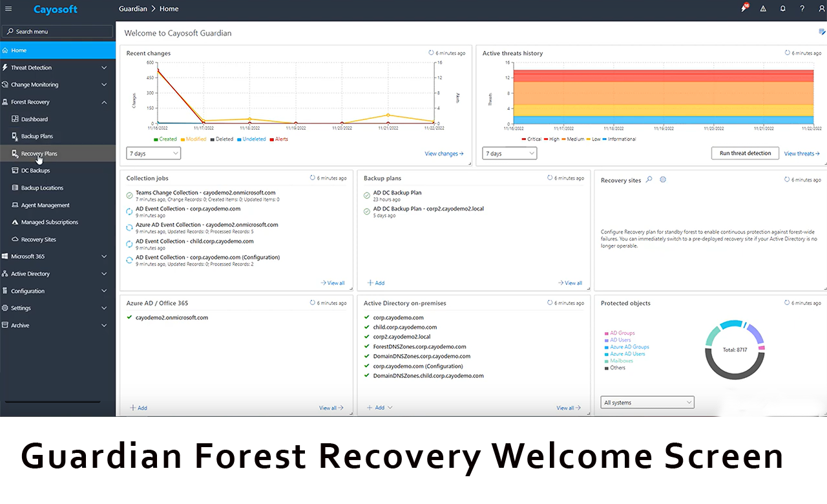Expand the Microsoft 365 menu chevron
The height and width of the screenshot is (504, 827).
105,257
